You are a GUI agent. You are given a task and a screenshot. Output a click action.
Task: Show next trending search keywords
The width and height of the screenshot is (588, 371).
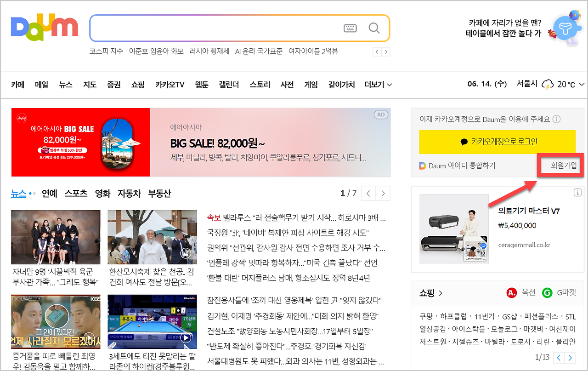coord(386,52)
